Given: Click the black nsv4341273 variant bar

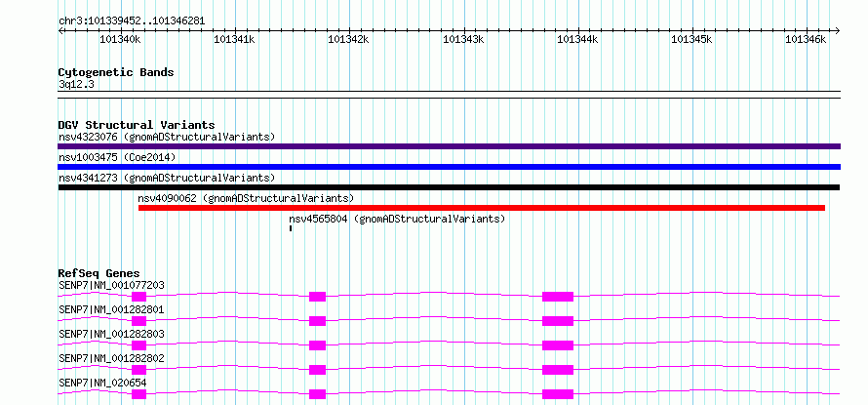Looking at the screenshot, I should (x=449, y=187).
